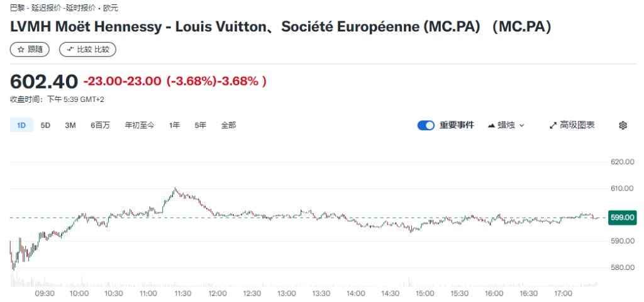The width and height of the screenshot is (644, 302).
Task: Show the 3M chart range
Action: pyautogui.click(x=70, y=125)
